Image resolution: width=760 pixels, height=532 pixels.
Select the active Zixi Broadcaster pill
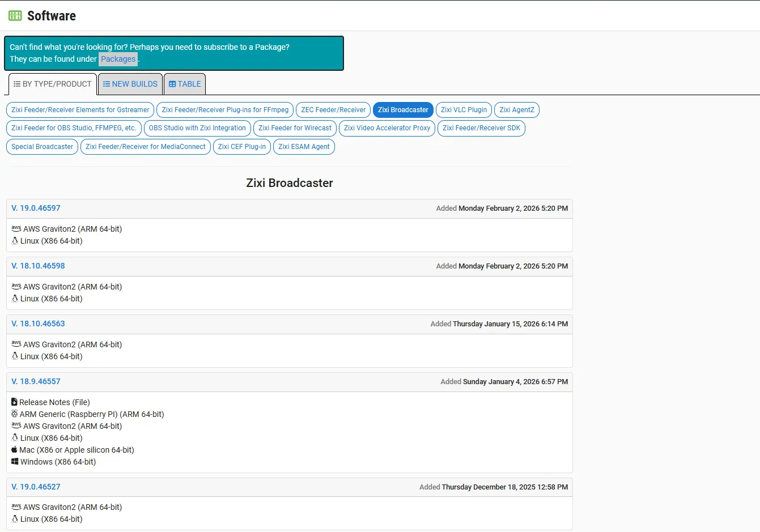(403, 110)
